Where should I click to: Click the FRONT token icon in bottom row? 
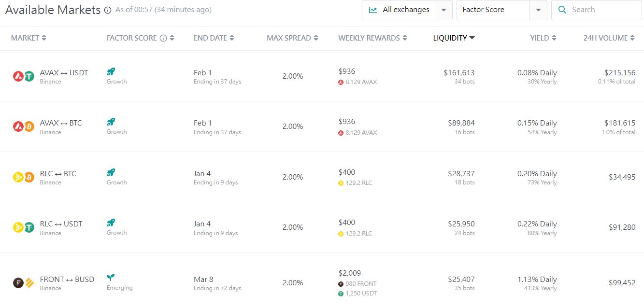[18, 283]
